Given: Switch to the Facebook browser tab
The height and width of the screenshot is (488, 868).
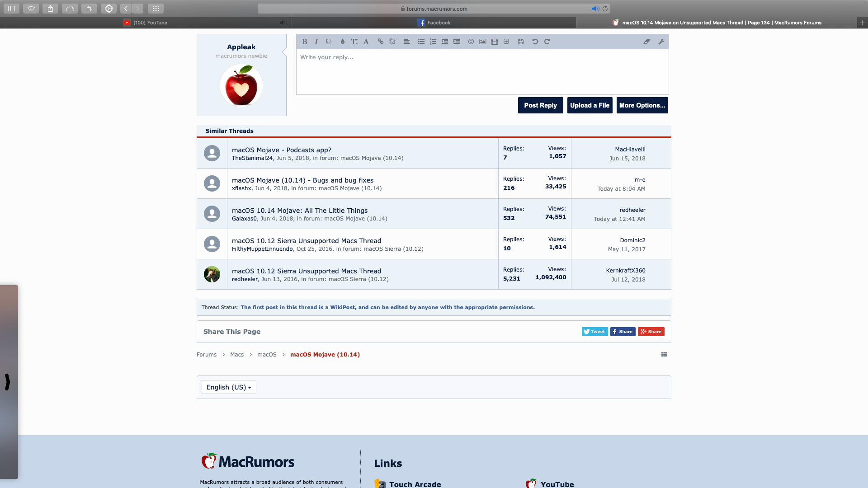Looking at the screenshot, I should 434,23.
